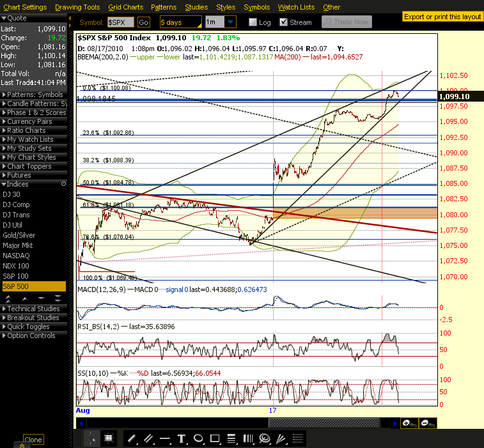The height and width of the screenshot is (448, 484).
Task: Click the right arrow of chart scrollbar
Action: pyautogui.click(x=394, y=424)
